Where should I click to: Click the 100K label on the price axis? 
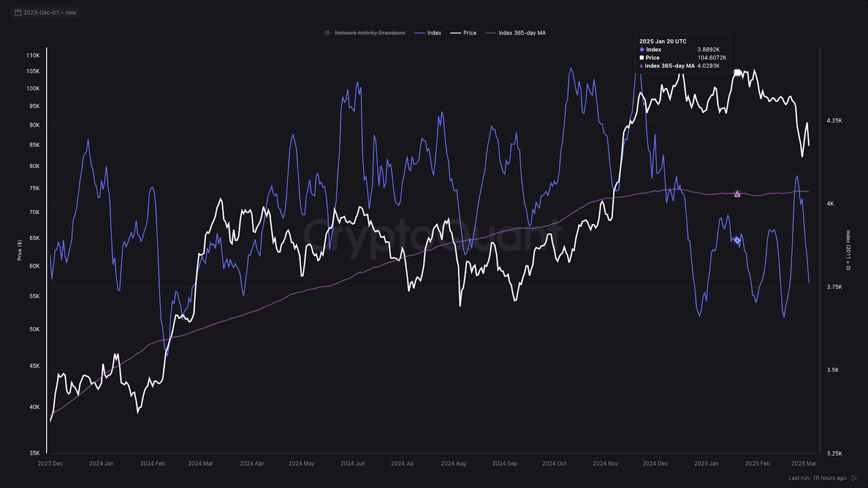pos(33,88)
